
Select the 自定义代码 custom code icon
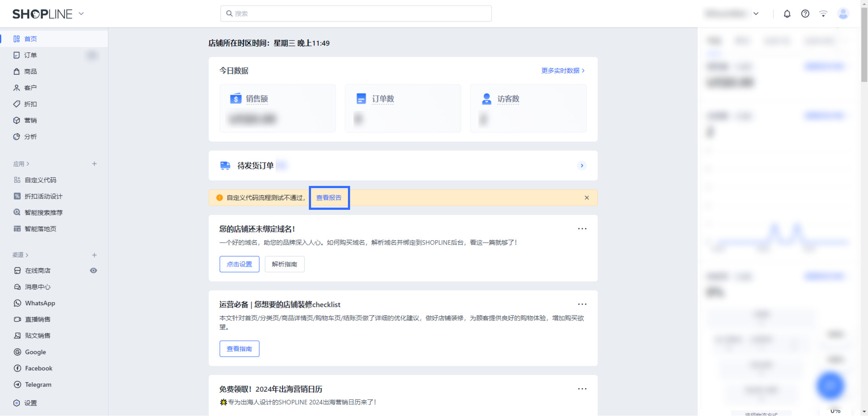(x=17, y=180)
